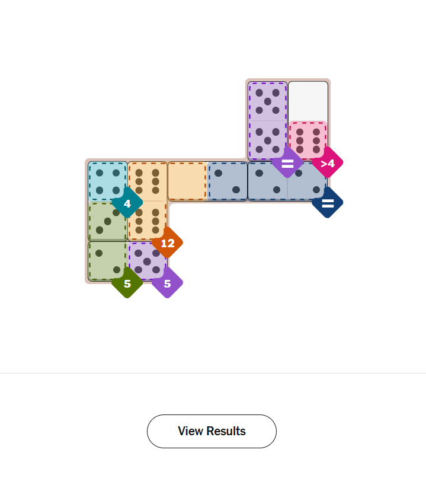Viewport: 426px width, 504px height.
Task: Select the empty orange cell
Action: click(187, 181)
